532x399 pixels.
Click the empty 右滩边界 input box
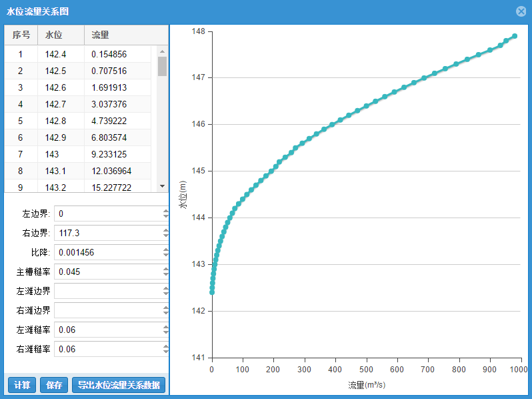tap(108, 310)
